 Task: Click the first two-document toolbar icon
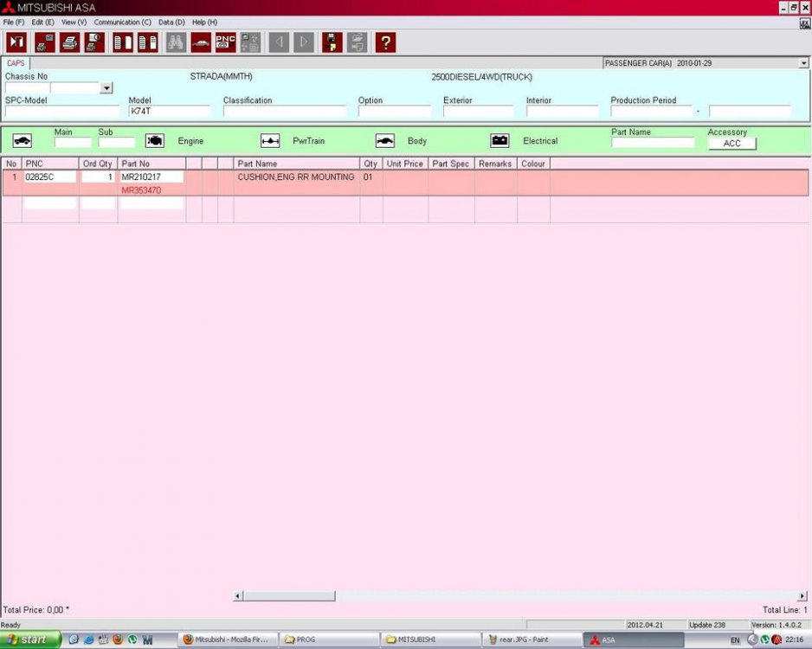[x=123, y=42]
